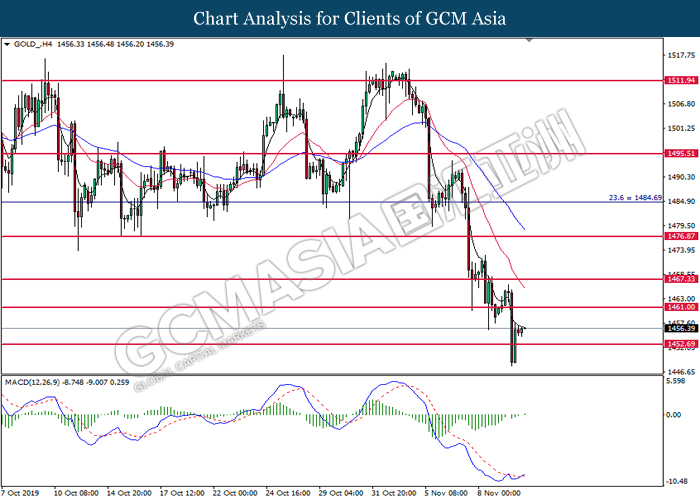The image size is (700, 500).
Task: Click the dropdown triangle beside GOLD_.H4
Action: [7, 44]
